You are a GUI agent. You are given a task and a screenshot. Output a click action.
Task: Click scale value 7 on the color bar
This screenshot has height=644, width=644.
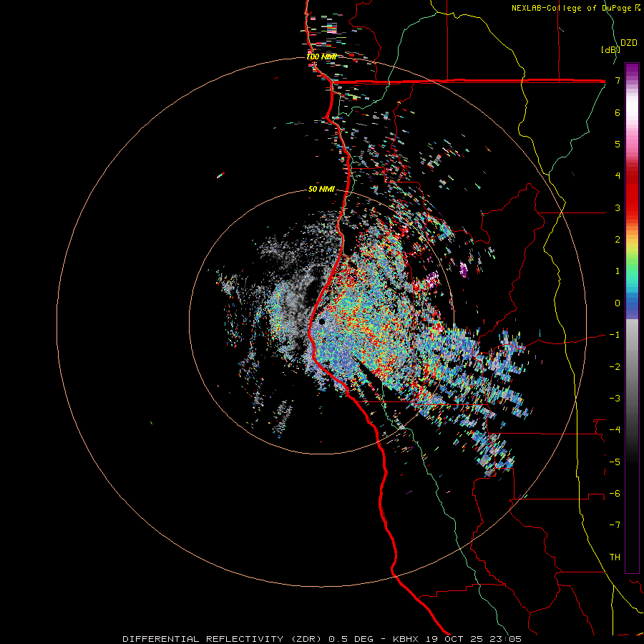618,80
